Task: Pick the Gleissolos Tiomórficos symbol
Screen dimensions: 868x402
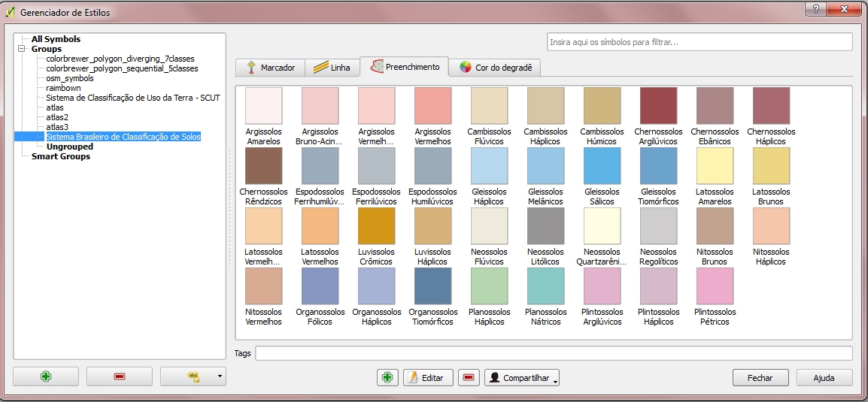Action: [659, 166]
